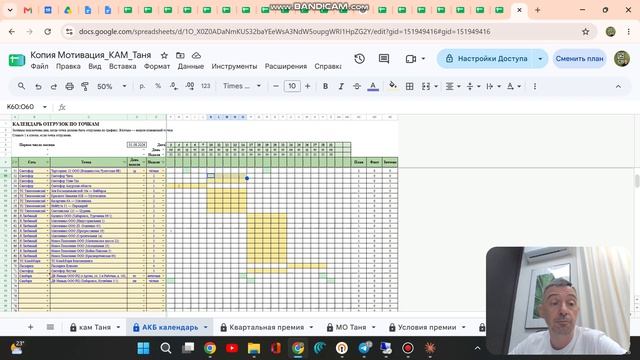This screenshot has width=640, height=360.
Task: Open the Файл menu
Action: point(39,66)
